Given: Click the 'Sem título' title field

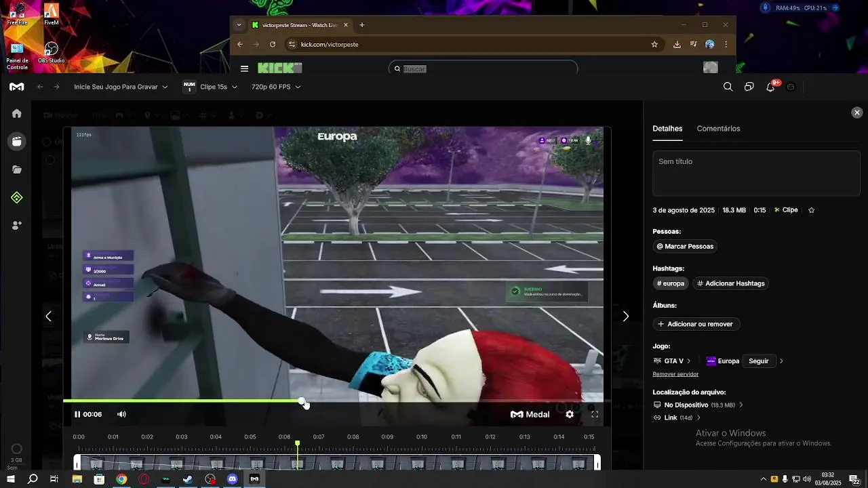Looking at the screenshot, I should pos(756,174).
